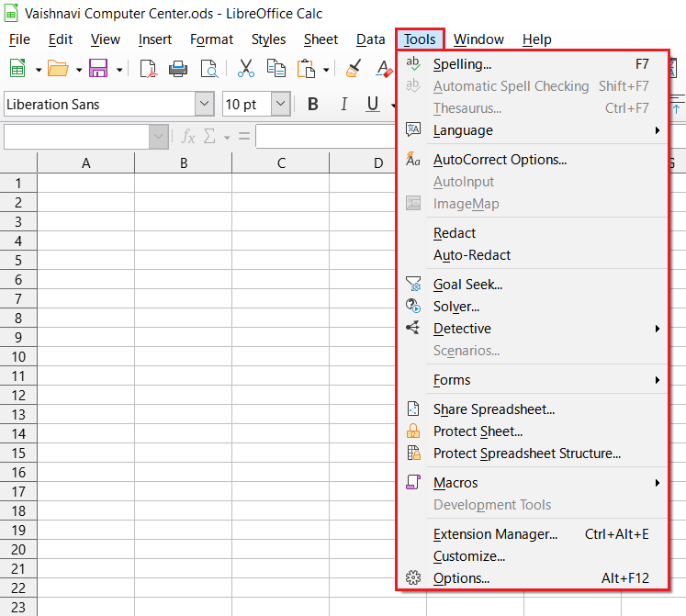Click the Sum sigma icon

point(209,137)
